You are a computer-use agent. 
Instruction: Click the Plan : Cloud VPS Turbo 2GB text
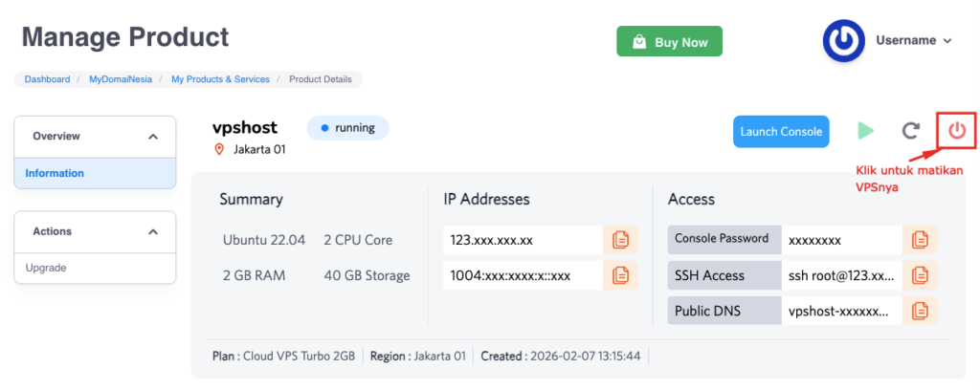pos(283,357)
